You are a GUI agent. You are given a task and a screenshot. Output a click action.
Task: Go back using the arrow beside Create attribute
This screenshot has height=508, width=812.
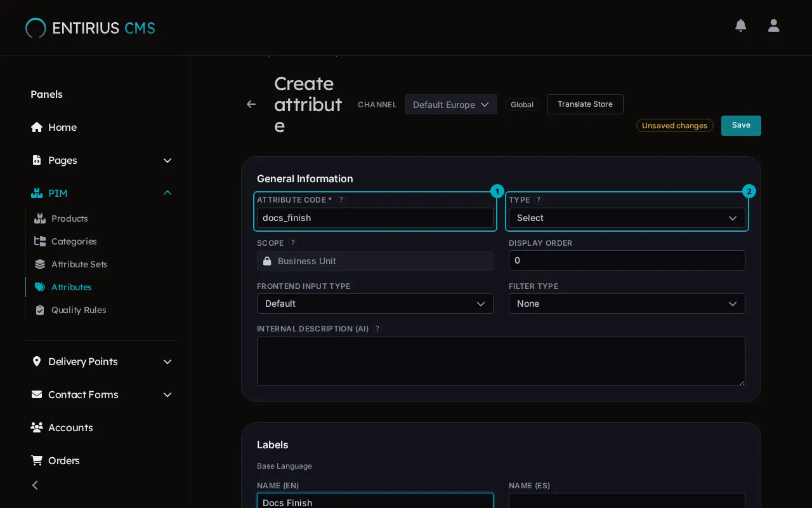(251, 104)
